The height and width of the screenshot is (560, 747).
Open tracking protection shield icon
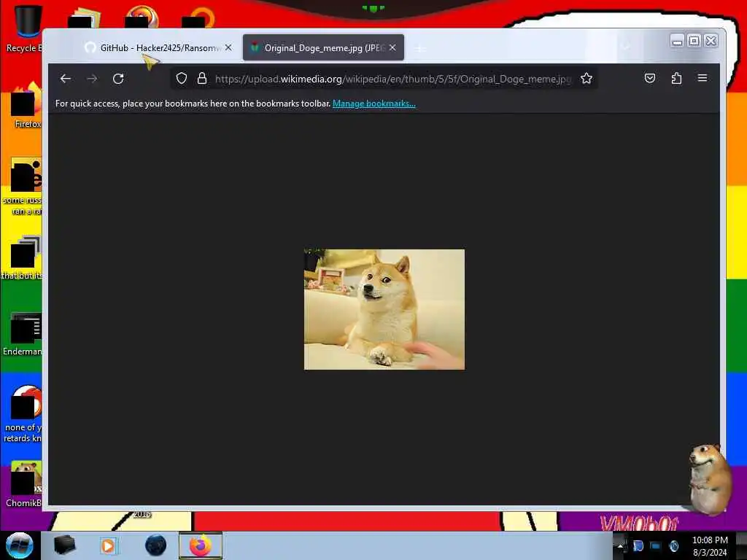[182, 79]
